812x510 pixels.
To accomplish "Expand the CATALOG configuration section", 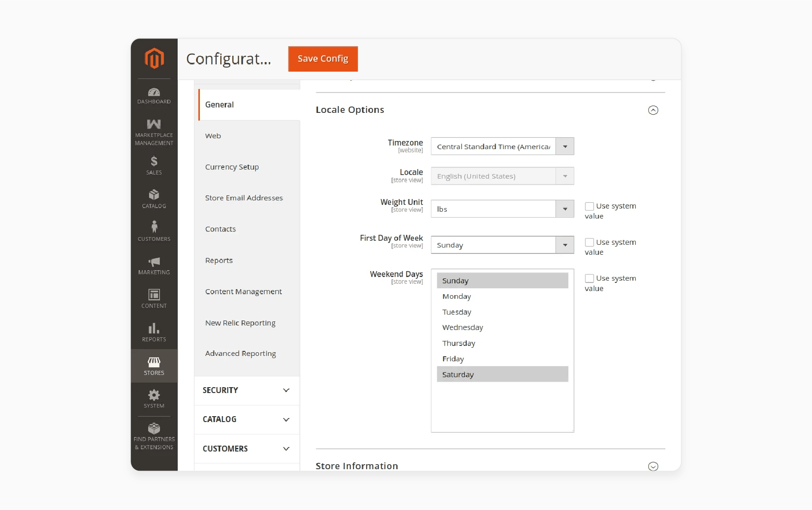I will click(x=247, y=419).
